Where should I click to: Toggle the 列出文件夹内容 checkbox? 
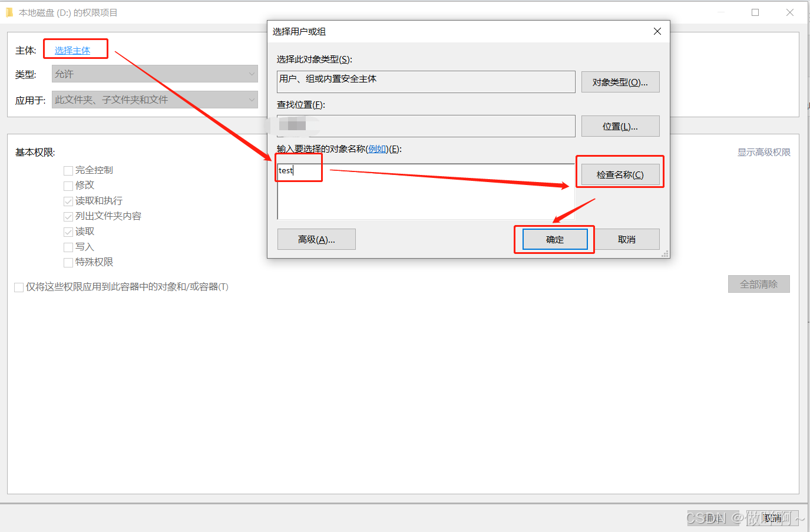(x=68, y=216)
